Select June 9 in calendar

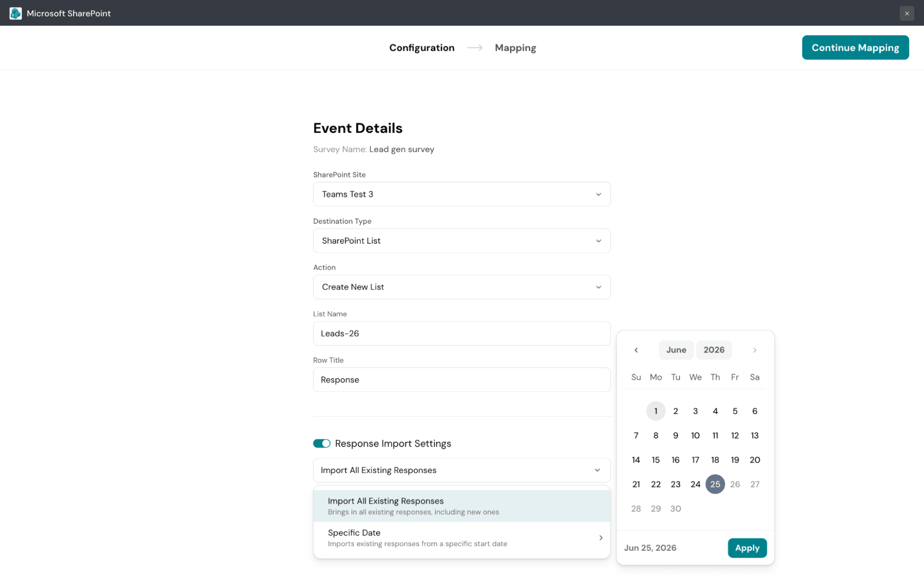pos(675,436)
